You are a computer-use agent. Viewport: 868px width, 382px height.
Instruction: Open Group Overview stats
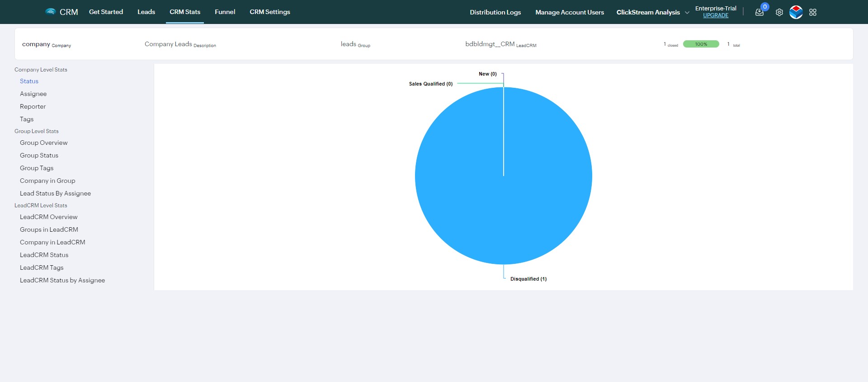[x=43, y=143]
